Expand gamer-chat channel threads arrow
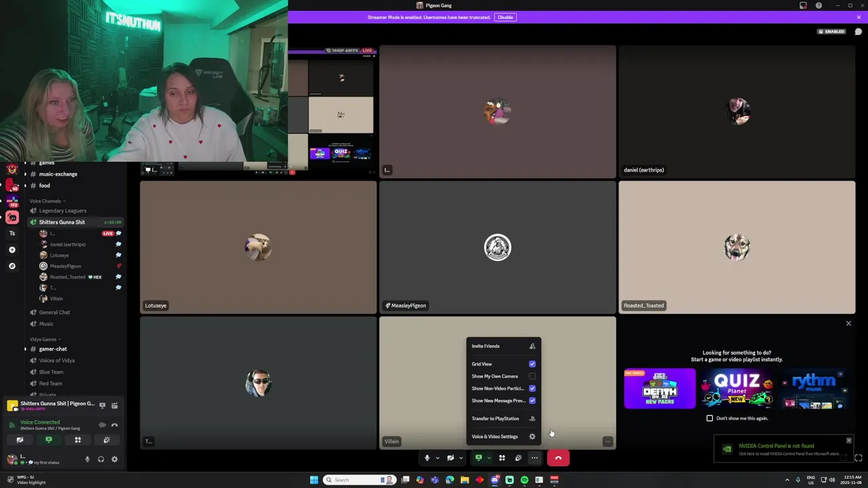Screen dimensions: 868x488 pos(25,349)
